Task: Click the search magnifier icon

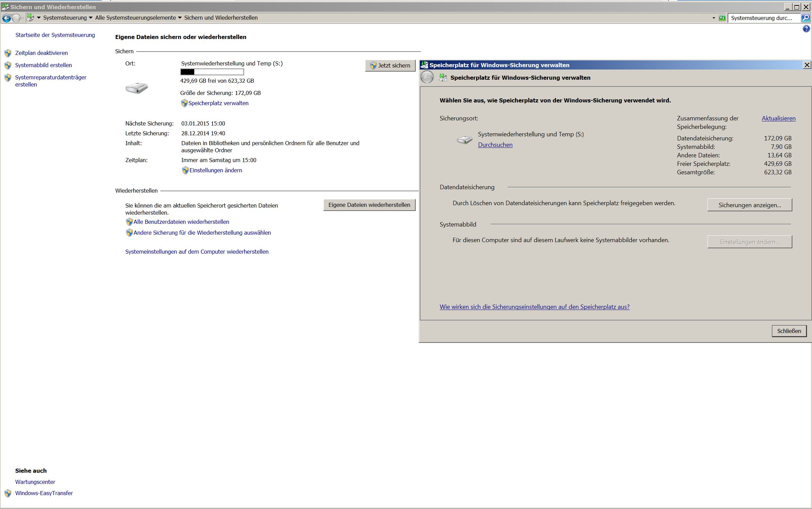Action: point(806,18)
